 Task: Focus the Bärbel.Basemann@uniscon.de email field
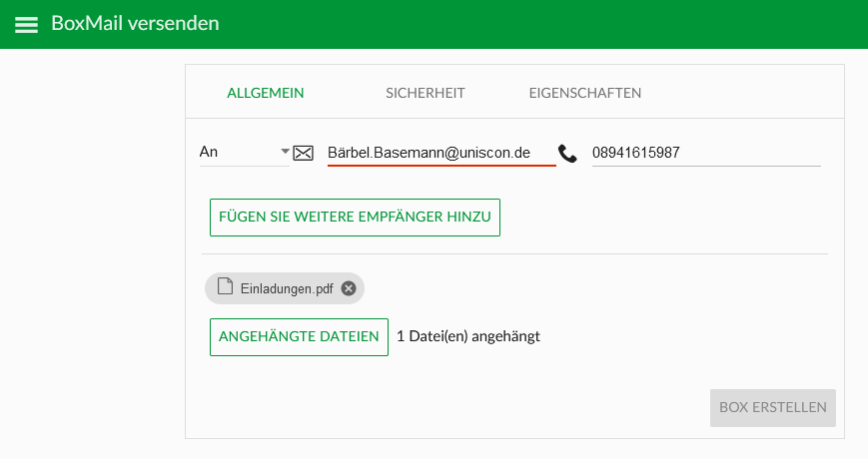tap(441, 153)
